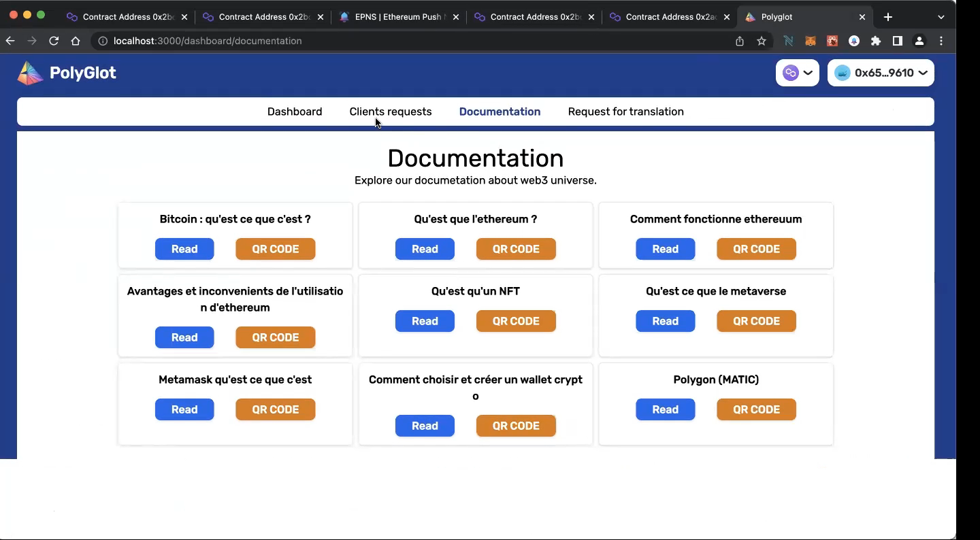Show QR CODE for metaverse article
Image resolution: width=980 pixels, height=540 pixels.
[756, 321]
